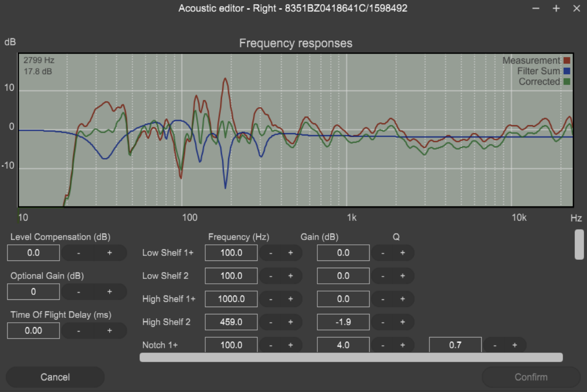This screenshot has height=392, width=587.
Task: Lower Low Shelf 2 gain
Action: tap(383, 276)
